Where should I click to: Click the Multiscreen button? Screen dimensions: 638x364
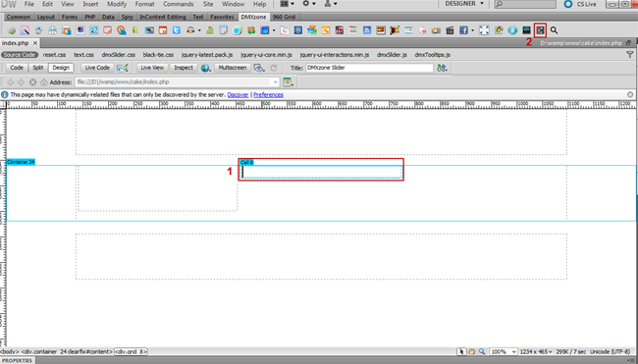coord(233,68)
